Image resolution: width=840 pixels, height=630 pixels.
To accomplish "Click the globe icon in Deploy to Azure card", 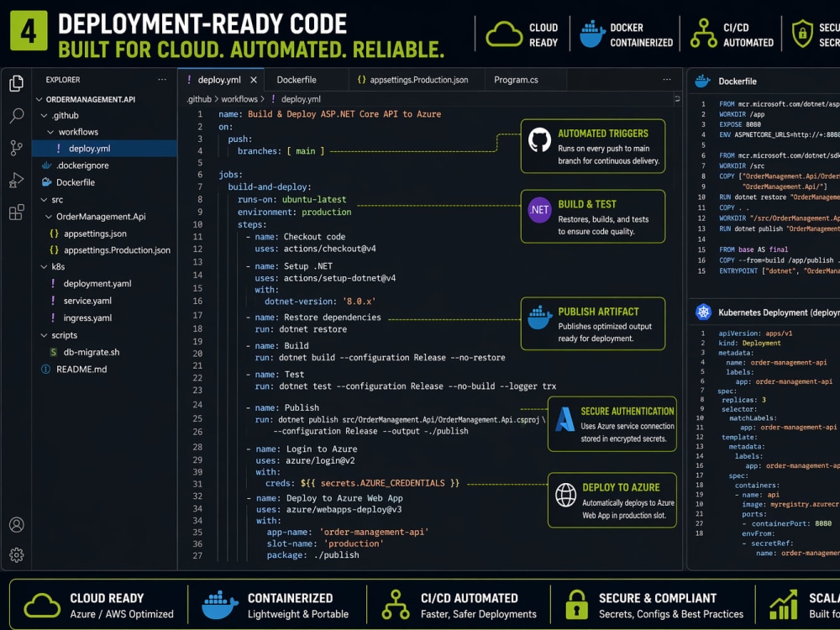I will pos(565,495).
